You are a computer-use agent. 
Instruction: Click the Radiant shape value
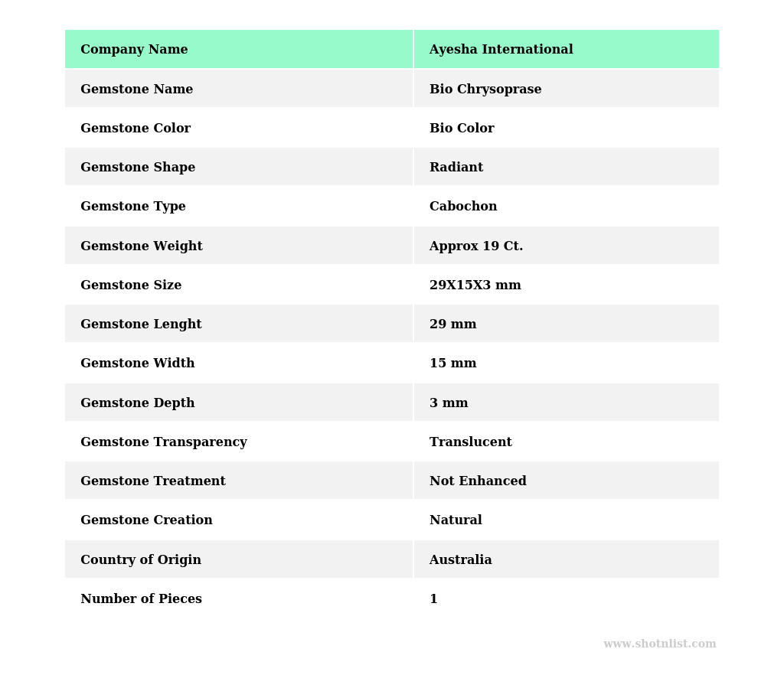click(456, 168)
